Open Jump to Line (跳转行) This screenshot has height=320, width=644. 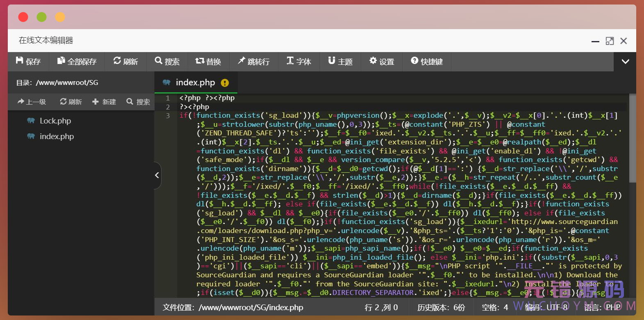[x=254, y=62]
